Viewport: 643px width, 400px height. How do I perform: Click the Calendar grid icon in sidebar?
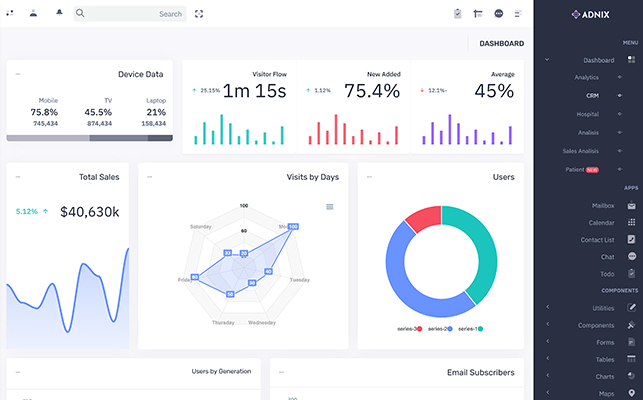click(631, 222)
